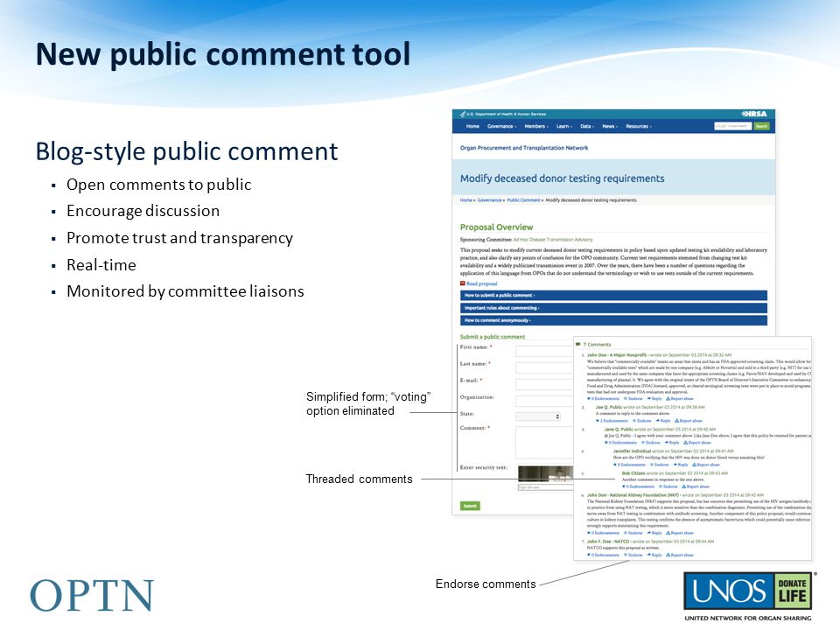Click the HRSA logo in the header
The width and height of the screenshot is (840, 630).
tap(753, 114)
